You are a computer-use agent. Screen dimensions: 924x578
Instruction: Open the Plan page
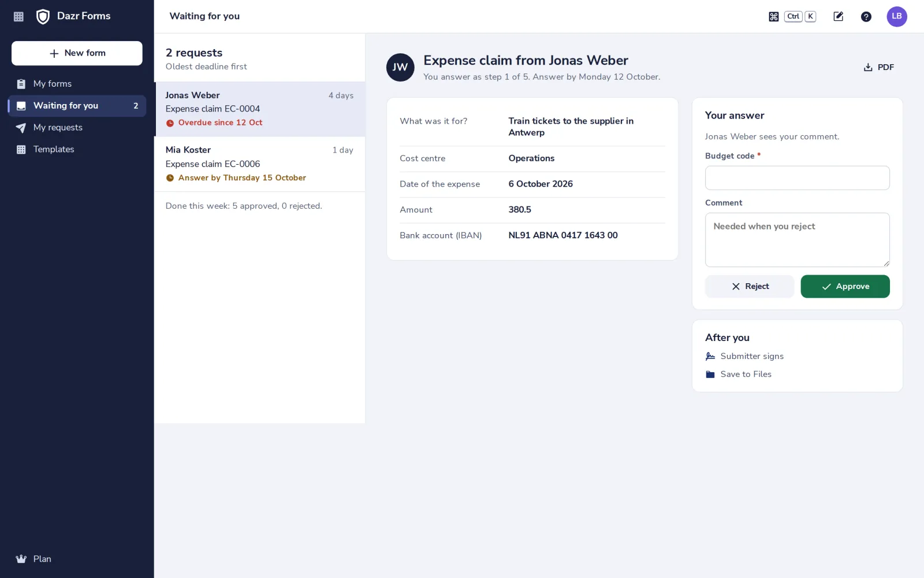(x=77, y=559)
